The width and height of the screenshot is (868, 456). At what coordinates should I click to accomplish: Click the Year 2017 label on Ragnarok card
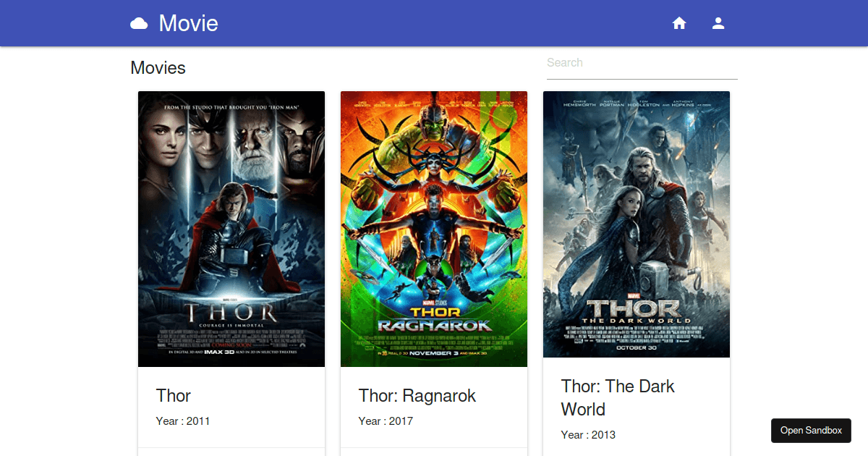pyautogui.click(x=385, y=421)
